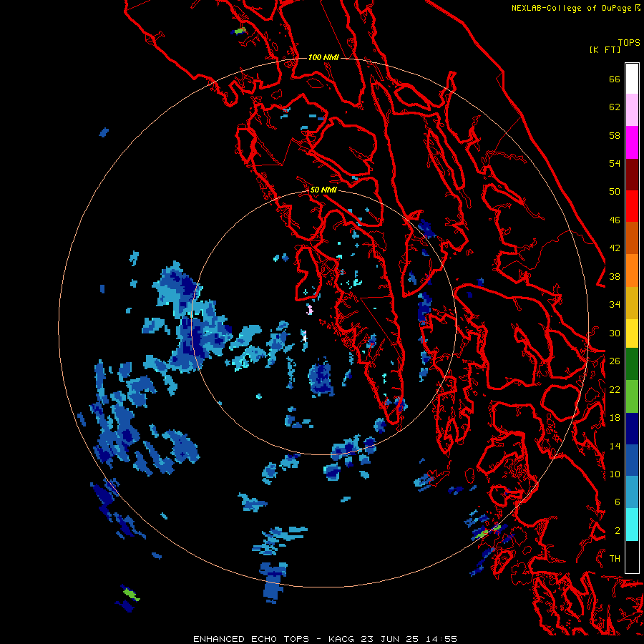Click the dark green legend swatch
The image size is (644, 644).
coord(632,364)
